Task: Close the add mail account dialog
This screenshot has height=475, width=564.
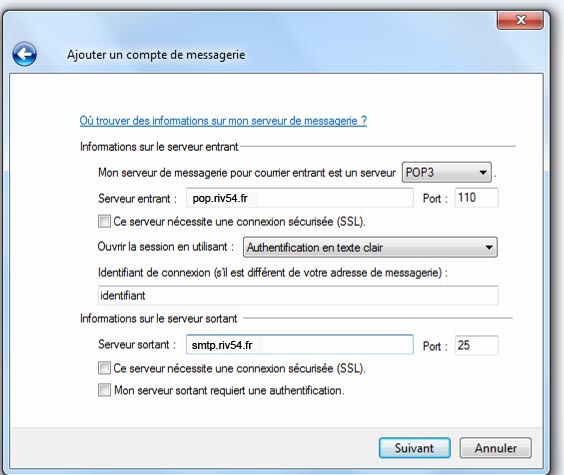Action: pos(520,20)
